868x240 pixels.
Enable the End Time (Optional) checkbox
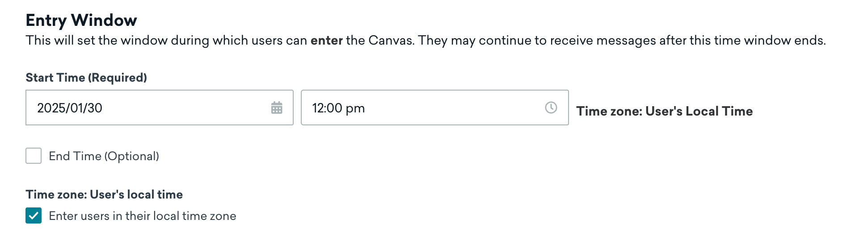(x=34, y=156)
